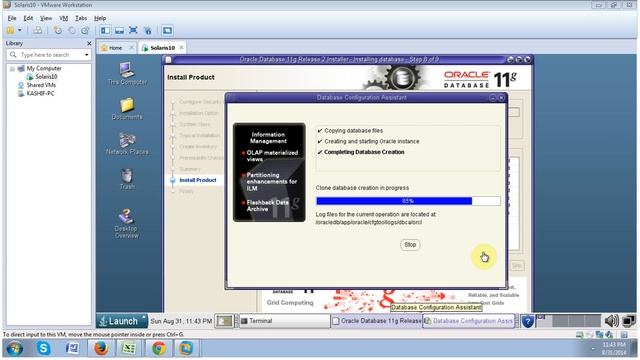Open the power options dropdown arrow
Image resolution: width=640 pixels, height=360 pixels.
coord(19,30)
